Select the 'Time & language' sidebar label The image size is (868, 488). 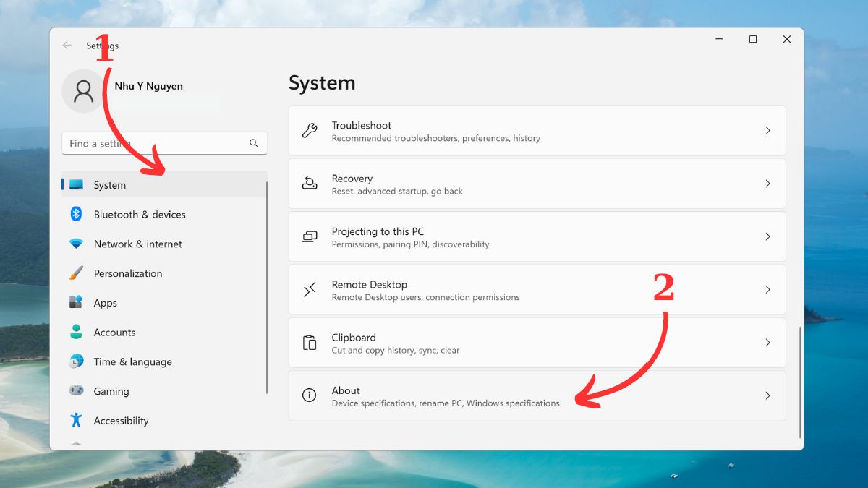click(x=133, y=362)
